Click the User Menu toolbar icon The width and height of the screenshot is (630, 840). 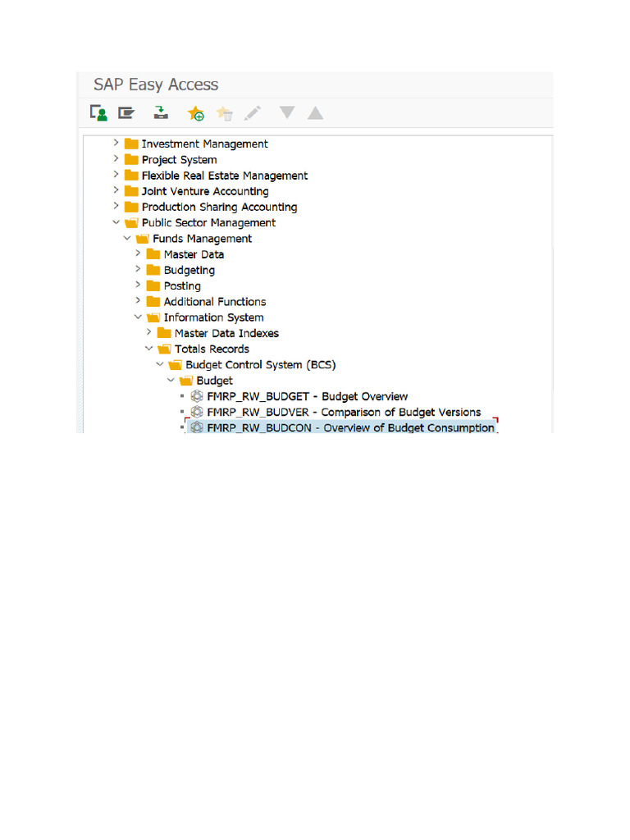click(x=98, y=113)
